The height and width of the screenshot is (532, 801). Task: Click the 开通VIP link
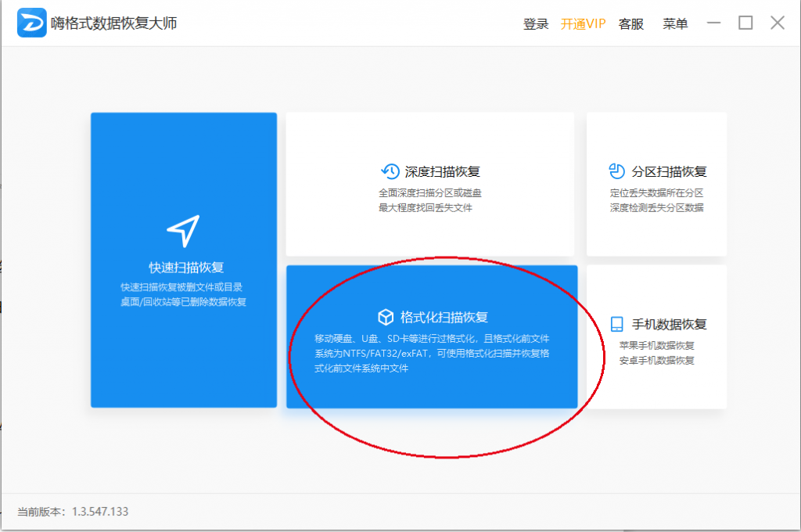click(x=583, y=24)
